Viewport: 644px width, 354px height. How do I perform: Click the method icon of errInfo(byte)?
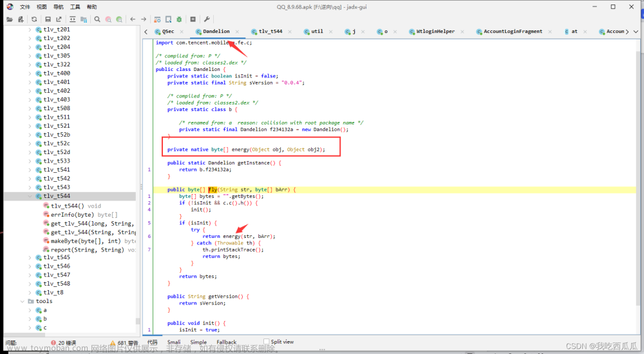[x=46, y=215]
